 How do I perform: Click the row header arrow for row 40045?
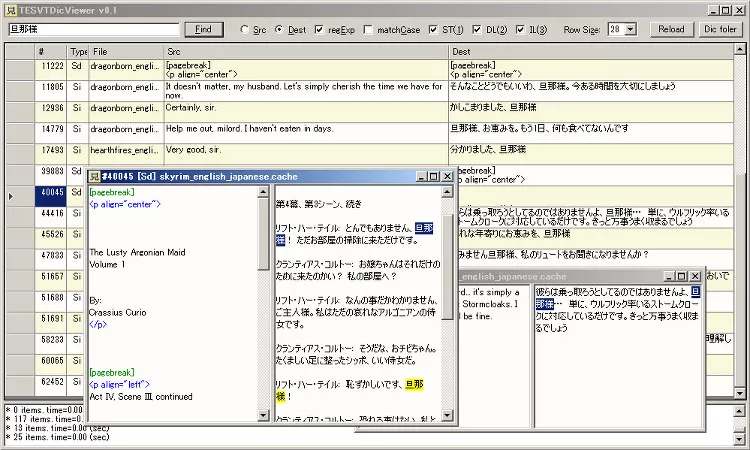pyautogui.click(x=11, y=196)
